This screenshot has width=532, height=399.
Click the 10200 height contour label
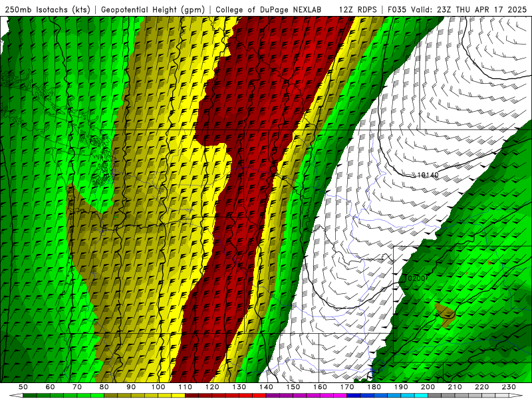tap(415, 278)
